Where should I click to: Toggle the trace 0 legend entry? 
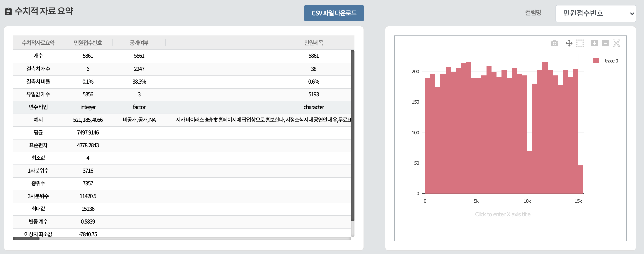click(x=611, y=61)
